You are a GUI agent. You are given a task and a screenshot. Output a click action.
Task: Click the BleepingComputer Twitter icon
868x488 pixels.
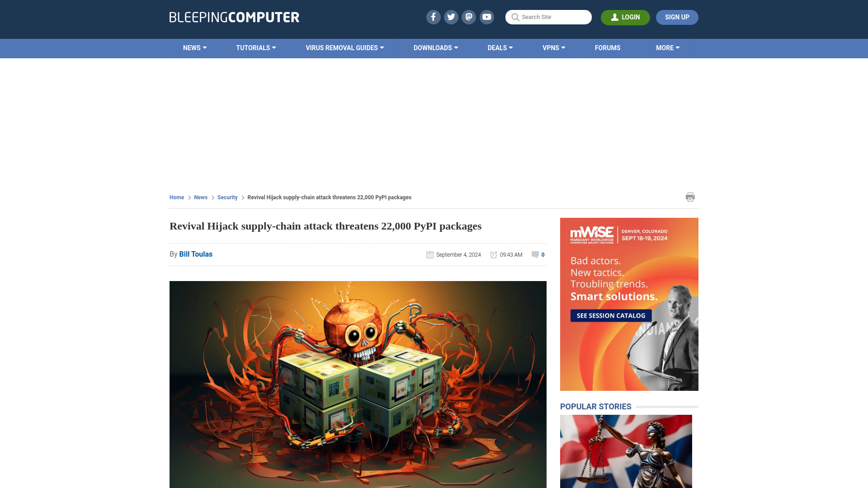(451, 17)
